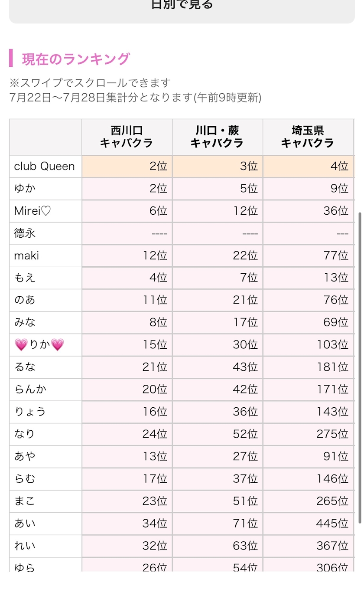364x599 pixels.
Task: Open ゆか's ranking row
Action: 182,189
